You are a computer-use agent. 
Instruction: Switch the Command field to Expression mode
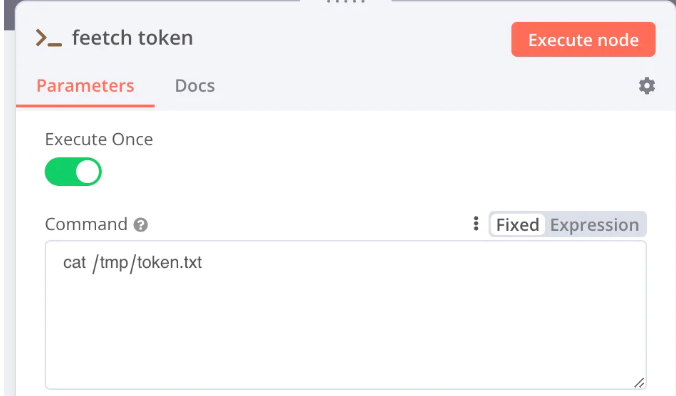click(x=594, y=225)
